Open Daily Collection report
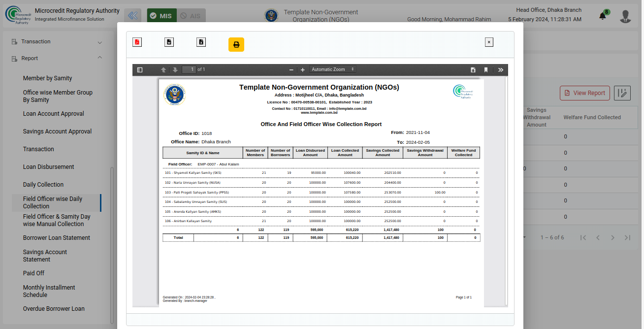Image resolution: width=644 pixels, height=329 pixels. pyautogui.click(x=43, y=185)
